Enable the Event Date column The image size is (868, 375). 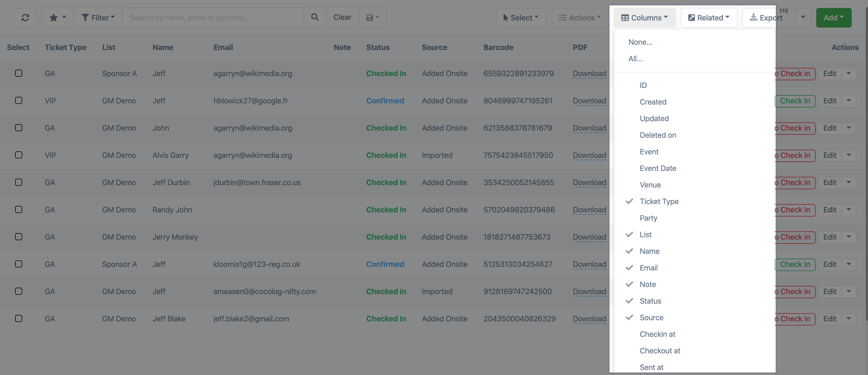[695, 168]
